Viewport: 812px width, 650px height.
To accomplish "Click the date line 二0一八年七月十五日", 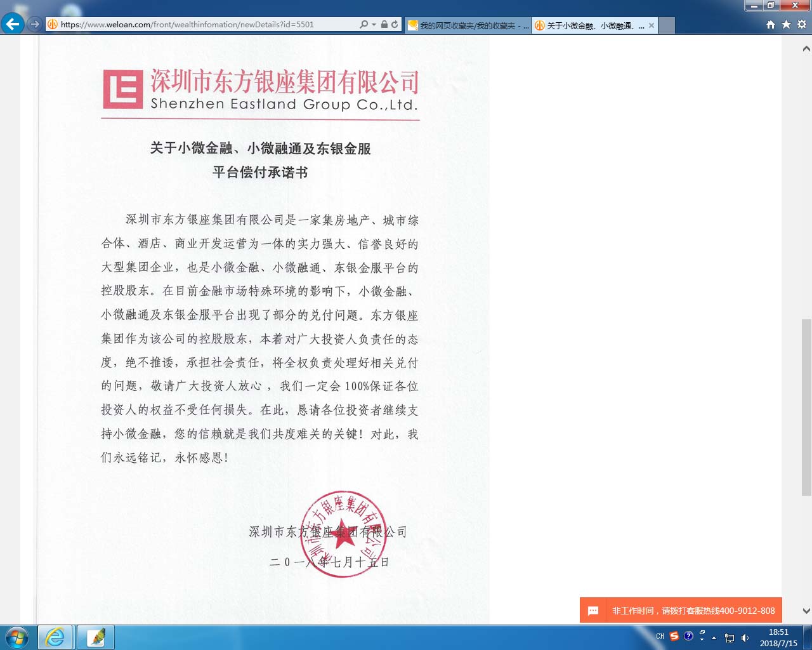I will 329,562.
